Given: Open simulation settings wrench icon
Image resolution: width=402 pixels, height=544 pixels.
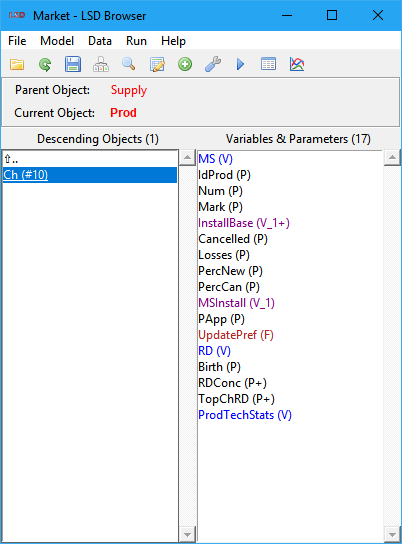Looking at the screenshot, I should point(213,65).
